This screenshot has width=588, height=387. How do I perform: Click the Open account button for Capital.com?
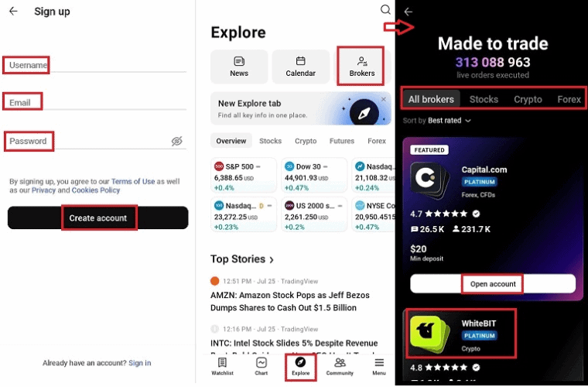coord(493,284)
